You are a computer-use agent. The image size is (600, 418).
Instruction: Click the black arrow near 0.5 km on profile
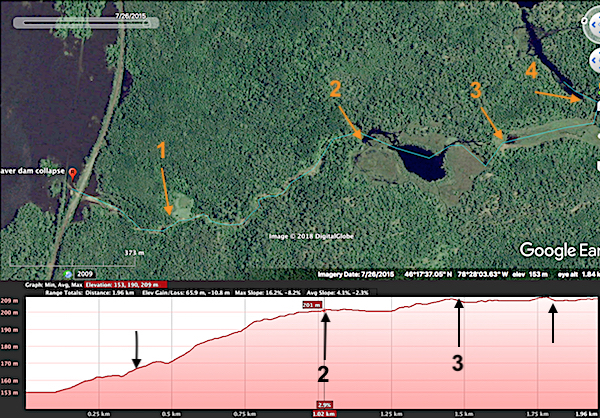[138, 350]
